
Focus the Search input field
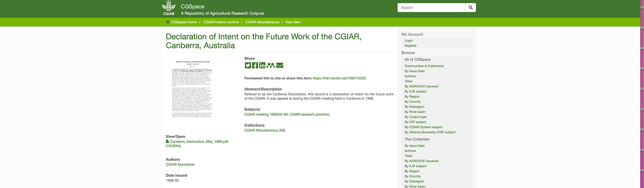point(431,8)
